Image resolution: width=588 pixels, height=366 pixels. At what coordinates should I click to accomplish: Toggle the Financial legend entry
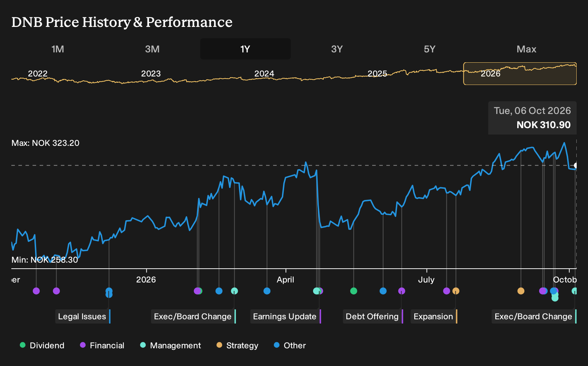tap(102, 345)
